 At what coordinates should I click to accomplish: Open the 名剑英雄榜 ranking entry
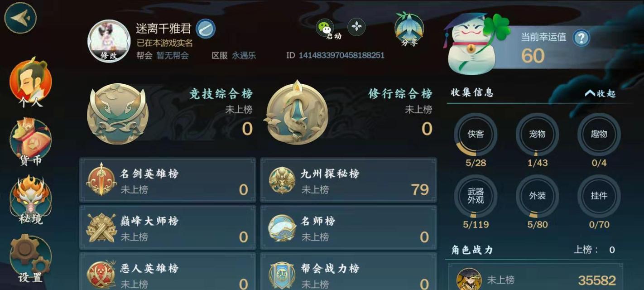pyautogui.click(x=168, y=180)
